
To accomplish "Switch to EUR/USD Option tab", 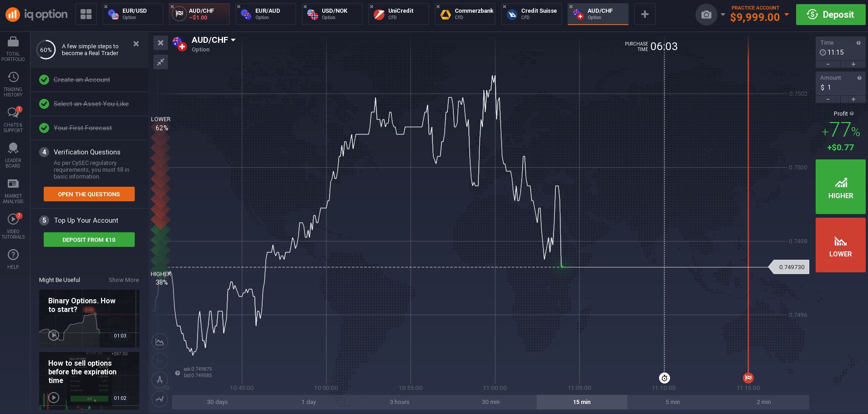I will point(133,14).
